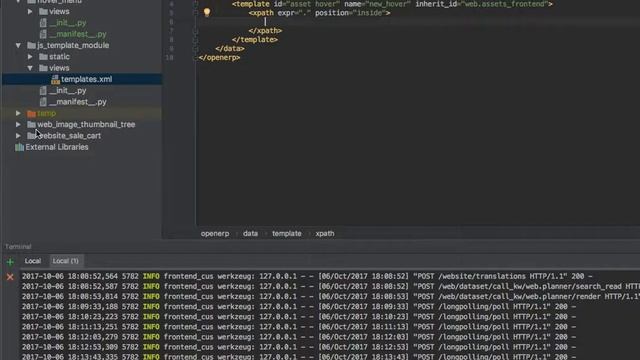Click the External Libraries icon

click(x=19, y=147)
